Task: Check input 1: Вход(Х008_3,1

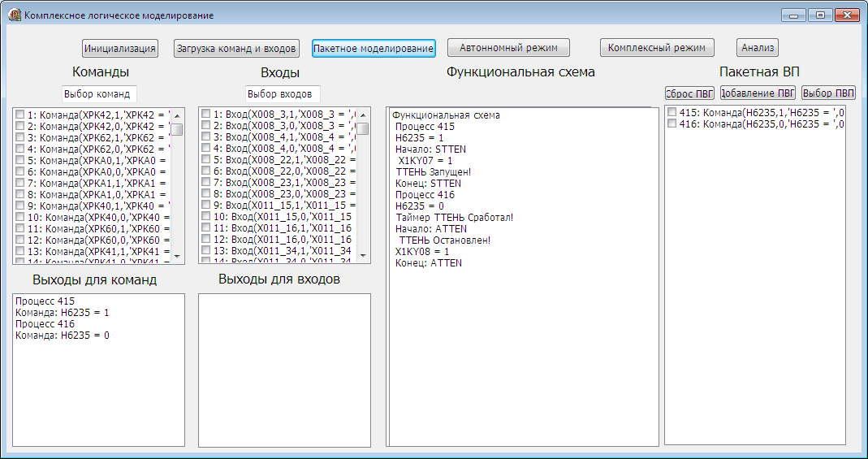Action: pyautogui.click(x=206, y=114)
